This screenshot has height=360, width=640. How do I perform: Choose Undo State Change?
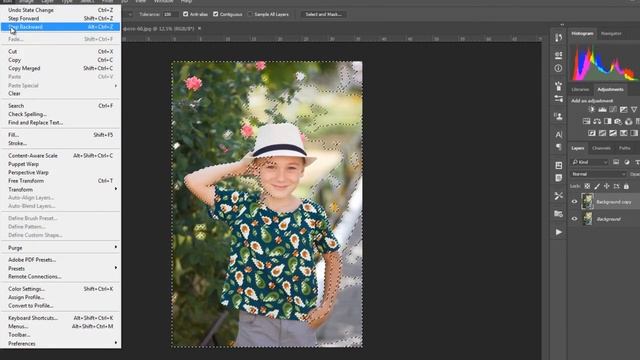[60, 10]
